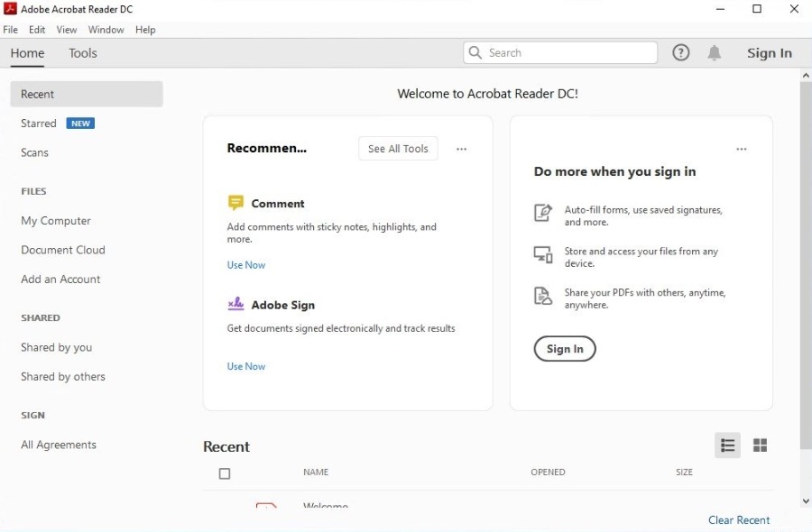Click the auto-fill forms pen icon
812x532 pixels.
pos(543,213)
